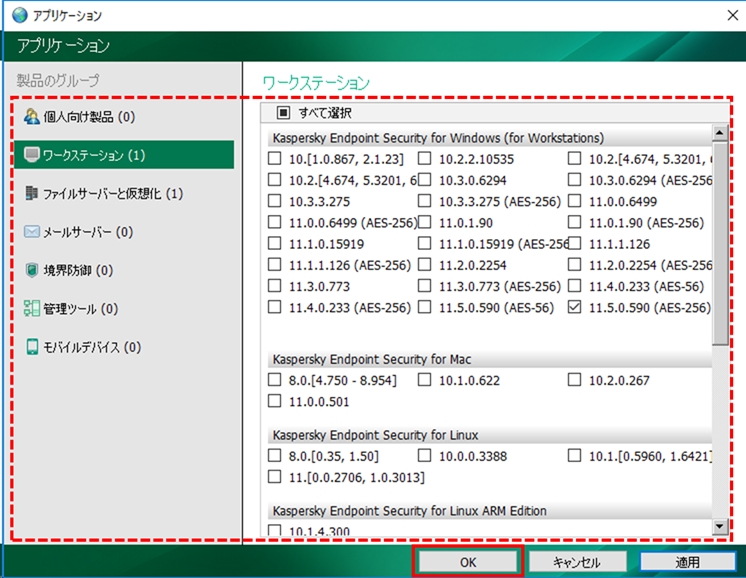
Task: Uncheck version 11.5.0.590 (AES-256)
Action: pos(574,307)
